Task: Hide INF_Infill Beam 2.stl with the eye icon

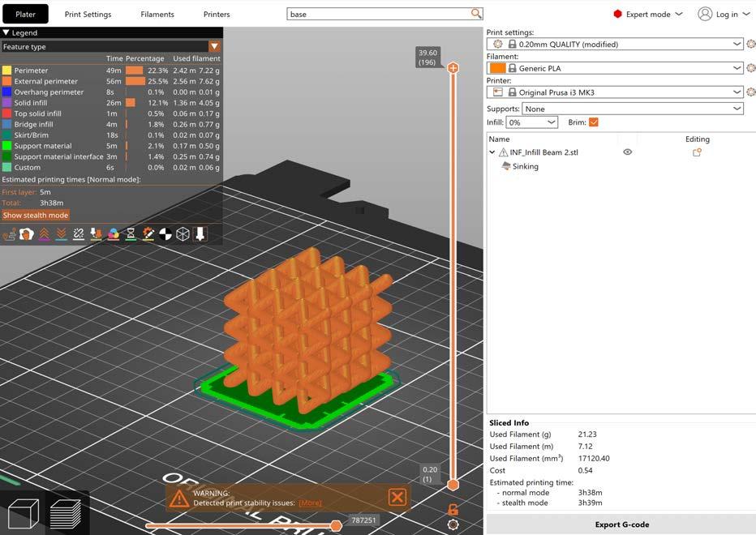Action: pos(627,152)
